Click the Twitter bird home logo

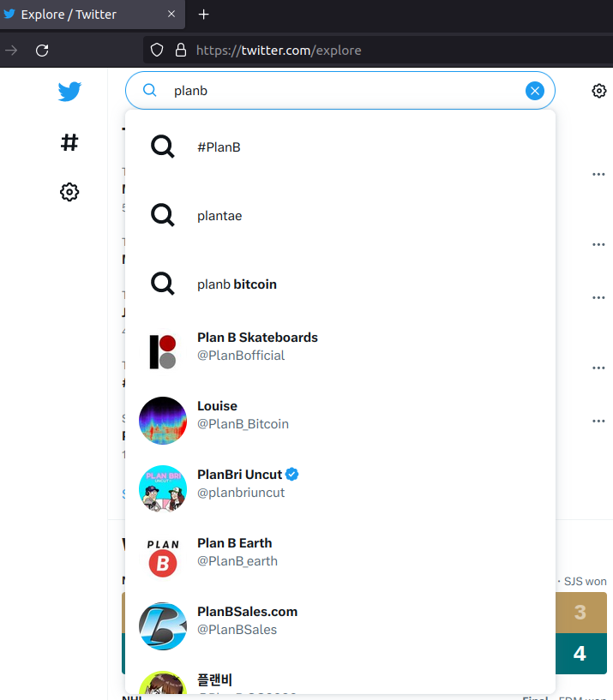(69, 92)
